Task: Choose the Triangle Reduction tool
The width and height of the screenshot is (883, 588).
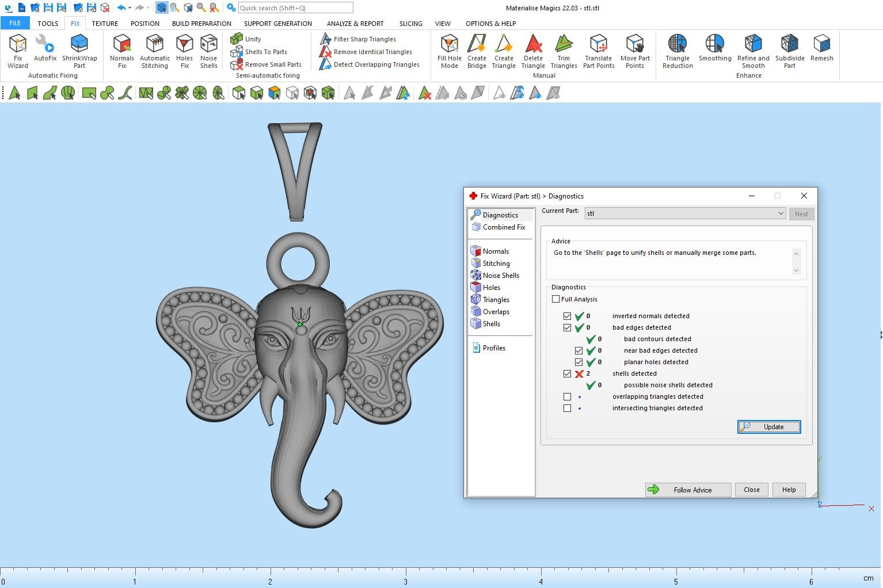Action: (678, 51)
